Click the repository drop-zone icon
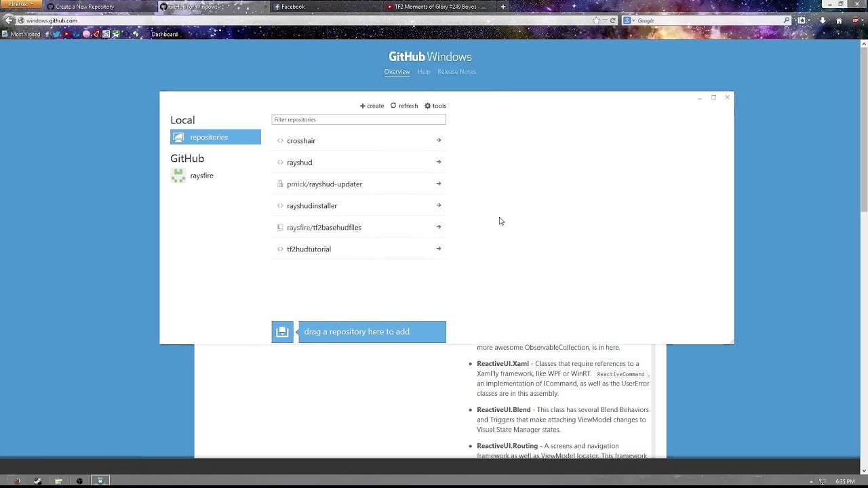 pos(283,331)
